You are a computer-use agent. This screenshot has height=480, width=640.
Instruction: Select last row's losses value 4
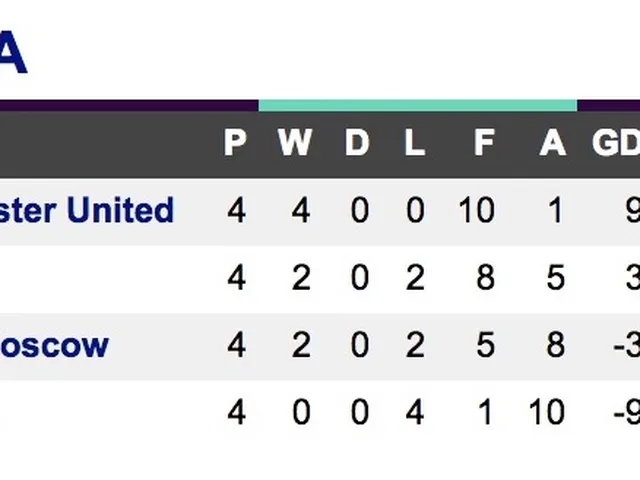415,412
